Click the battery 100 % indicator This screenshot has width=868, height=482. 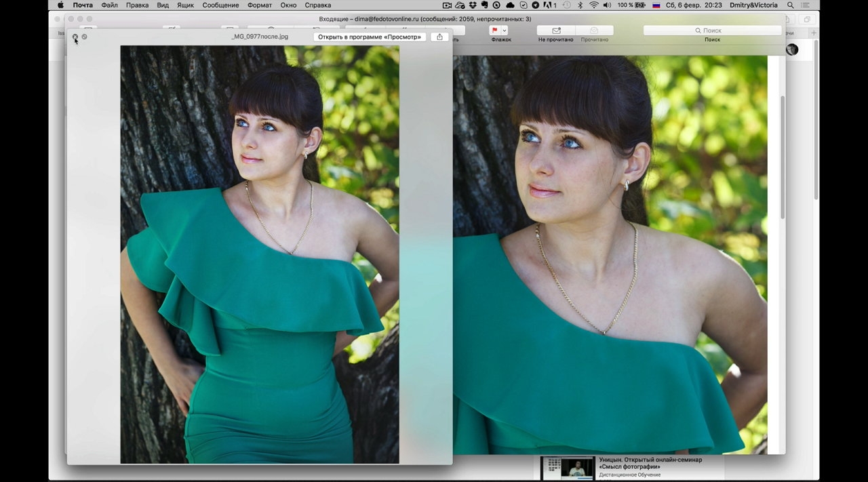pyautogui.click(x=631, y=5)
